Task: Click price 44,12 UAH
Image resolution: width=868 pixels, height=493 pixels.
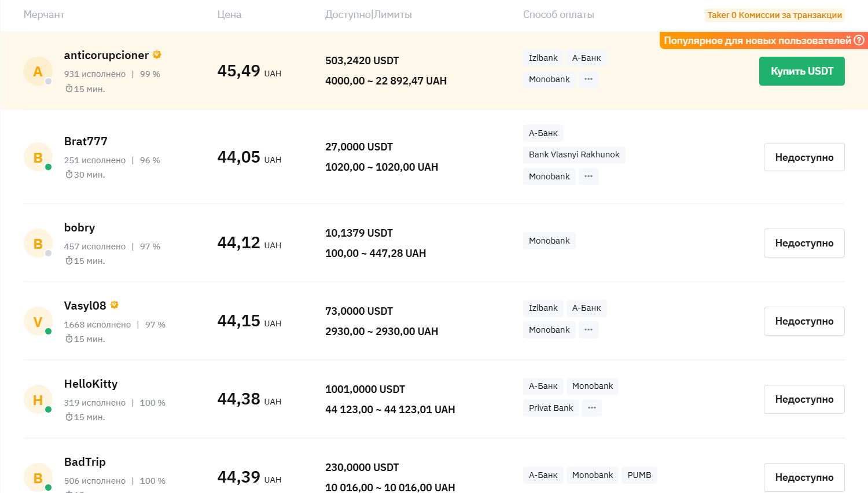Action: pyautogui.click(x=249, y=243)
